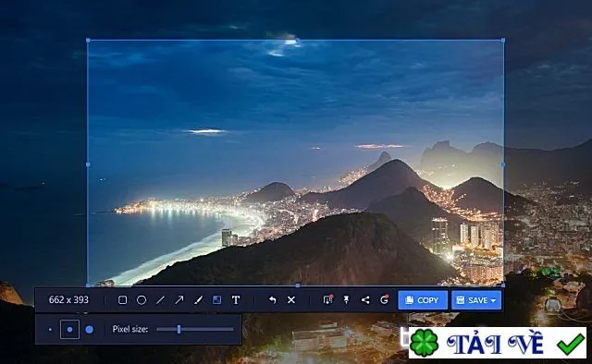Select the pixelate blur tool
592x364 pixels.
(217, 300)
